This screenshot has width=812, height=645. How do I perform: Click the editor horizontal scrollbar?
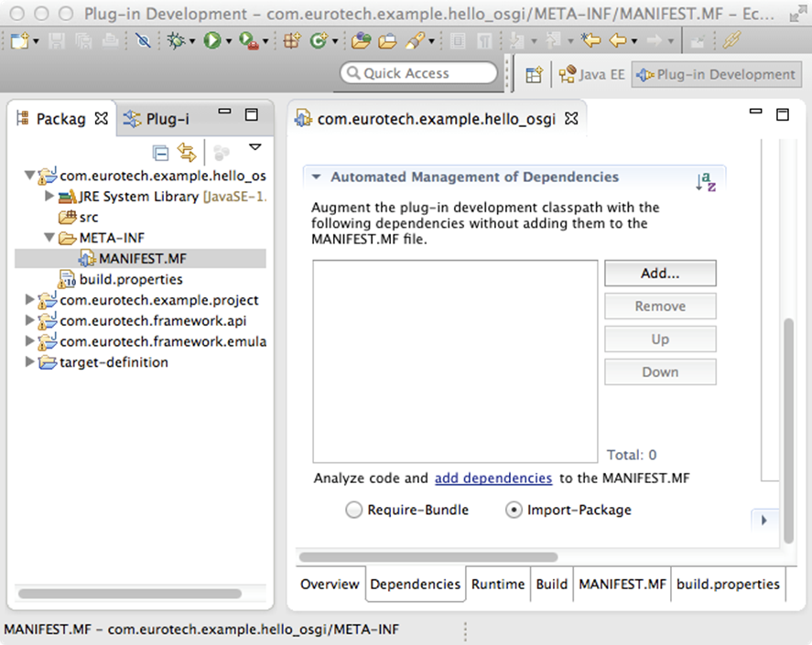[x=428, y=557]
